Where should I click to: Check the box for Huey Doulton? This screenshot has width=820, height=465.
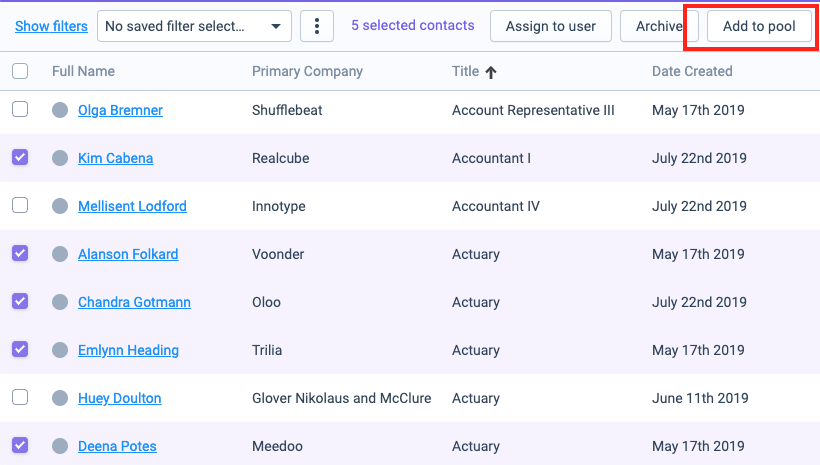point(20,397)
